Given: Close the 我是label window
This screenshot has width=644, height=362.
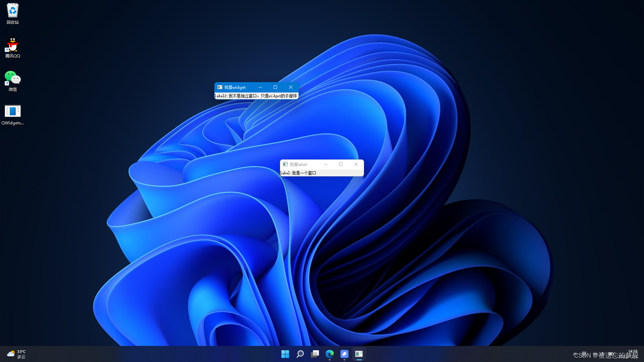Looking at the screenshot, I should [x=356, y=164].
